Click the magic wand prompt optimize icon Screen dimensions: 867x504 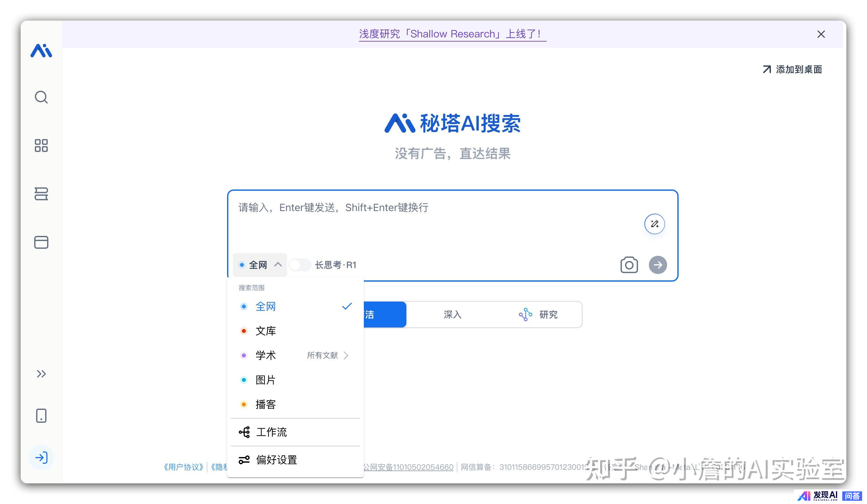(654, 224)
